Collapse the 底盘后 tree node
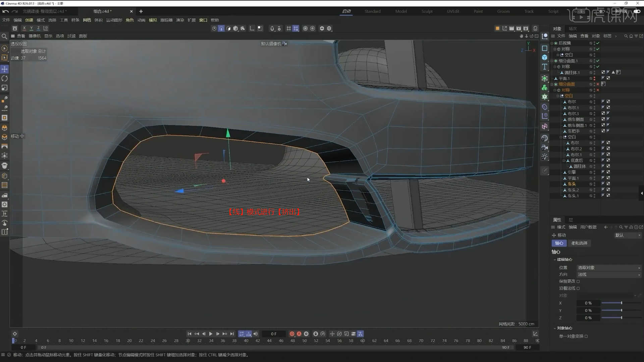 [x=563, y=161]
